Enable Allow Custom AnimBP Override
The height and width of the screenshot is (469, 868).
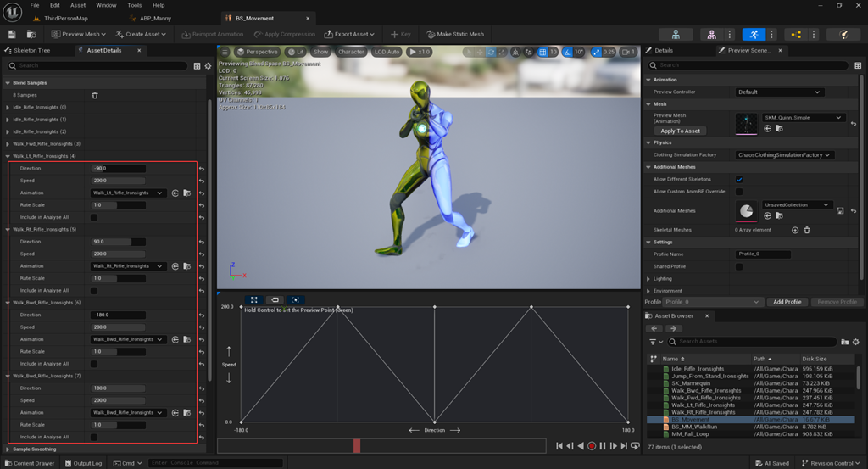[x=739, y=192]
